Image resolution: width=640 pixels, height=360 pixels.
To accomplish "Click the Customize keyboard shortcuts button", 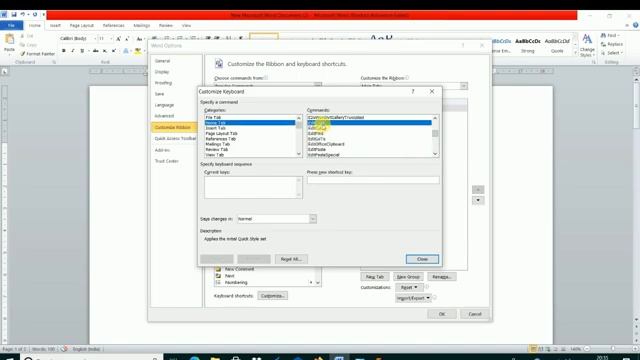I will coord(272,296).
